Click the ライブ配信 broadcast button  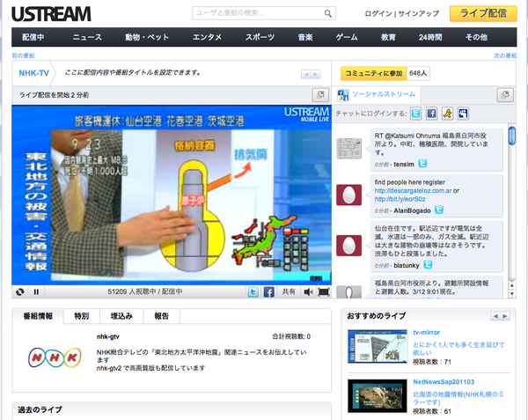pyautogui.click(x=483, y=13)
